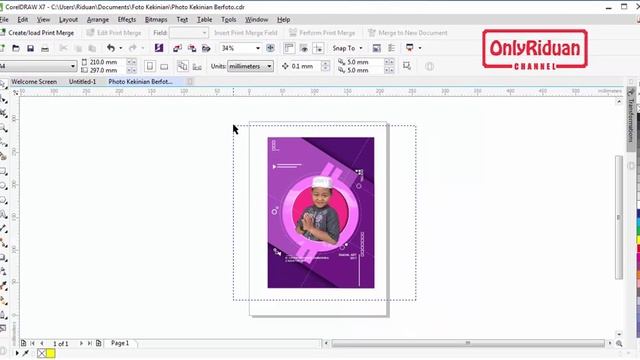Toggle Show guidelines button
Image resolution: width=640 pixels, height=360 pixels.
point(318,48)
